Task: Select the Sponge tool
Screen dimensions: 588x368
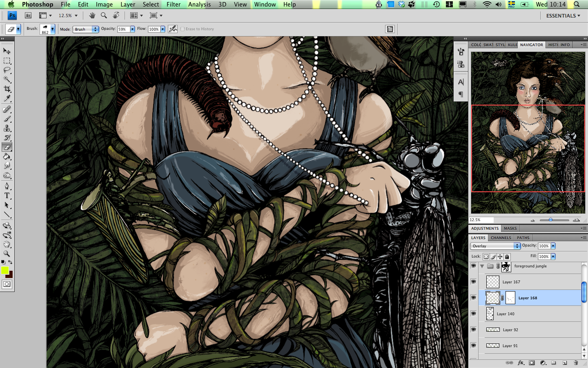Action: [7, 175]
